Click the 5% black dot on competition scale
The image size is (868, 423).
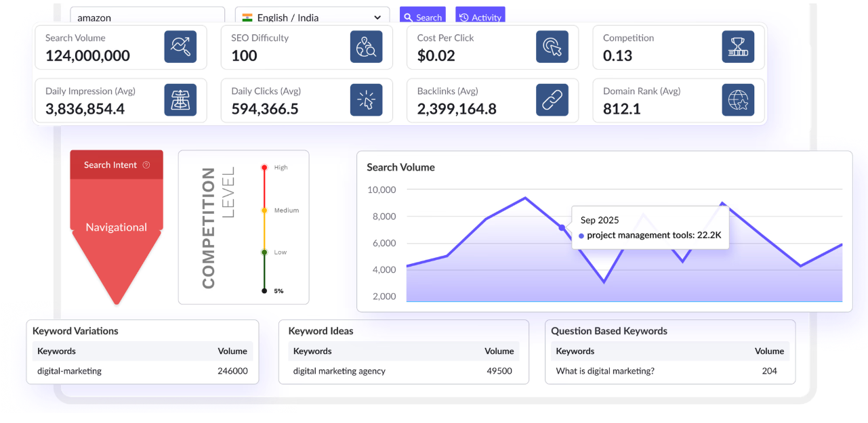(264, 290)
